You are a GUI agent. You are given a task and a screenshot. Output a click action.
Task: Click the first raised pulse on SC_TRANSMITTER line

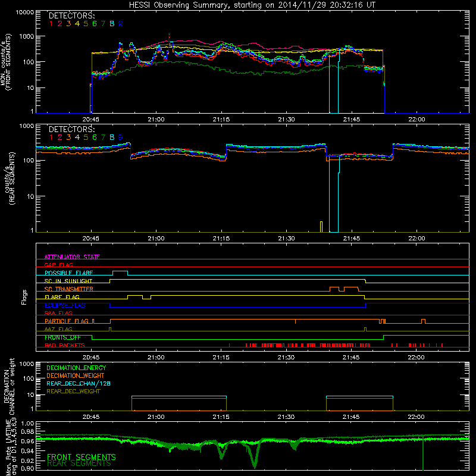(334, 287)
